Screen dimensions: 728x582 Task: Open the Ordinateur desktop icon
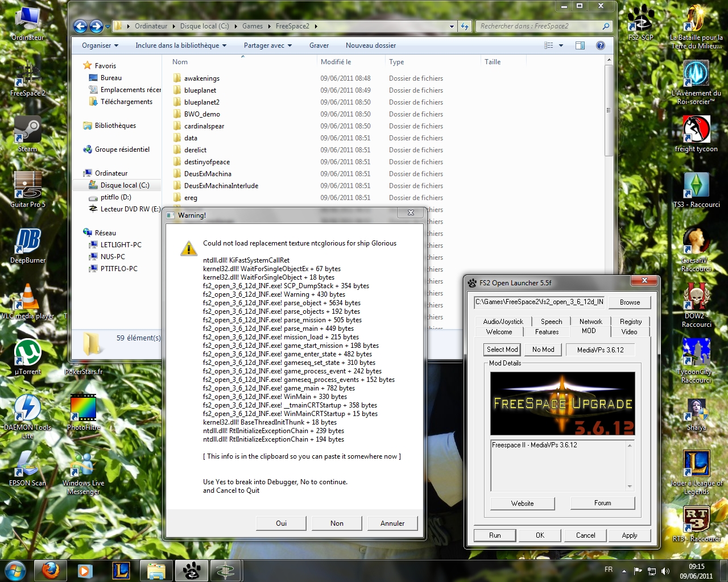pyautogui.click(x=27, y=24)
